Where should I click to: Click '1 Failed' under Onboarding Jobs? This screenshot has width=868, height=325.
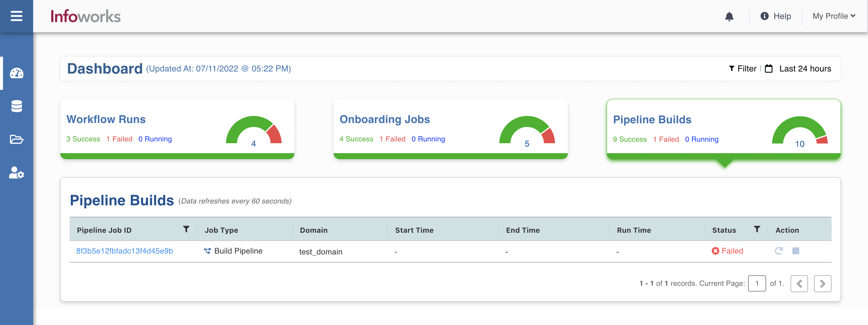pos(392,139)
